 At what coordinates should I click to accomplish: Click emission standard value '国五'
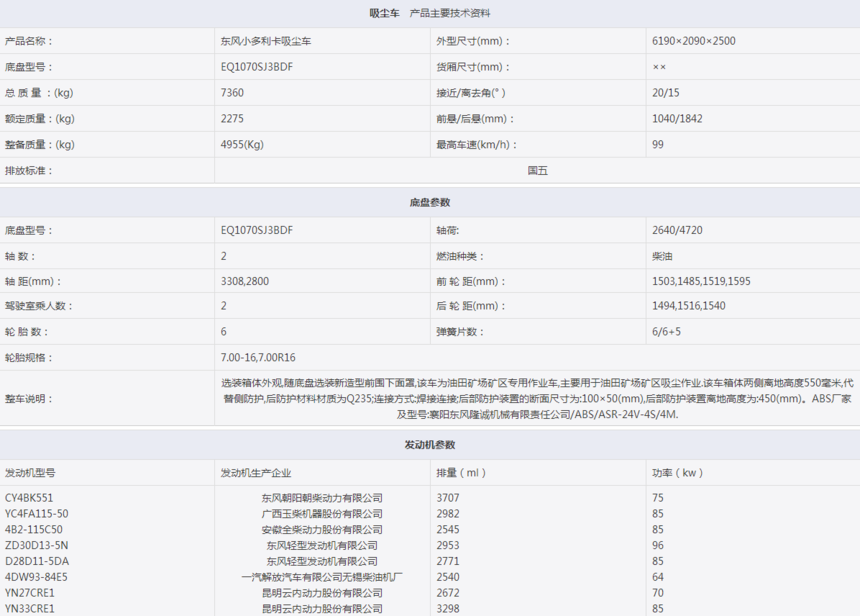[538, 171]
